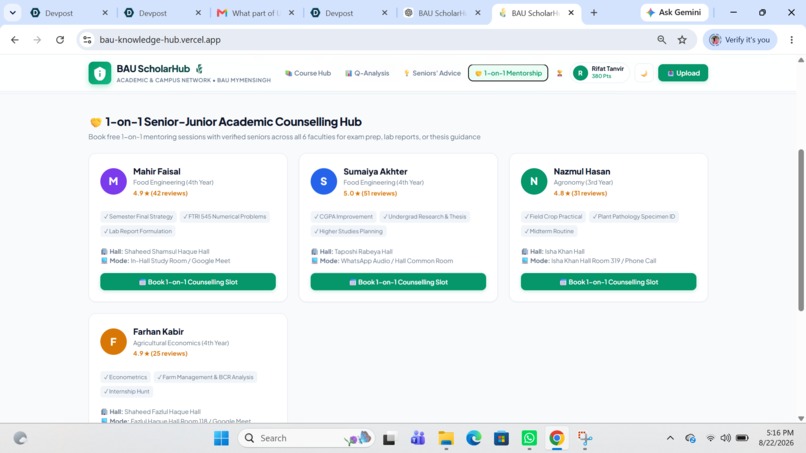Click the Higher Studies Planning tag
The height and width of the screenshot is (453, 806).
click(348, 231)
